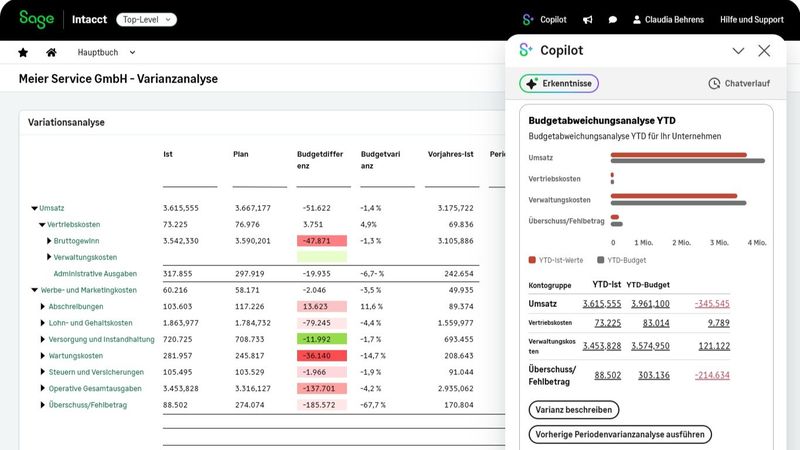Click the YTD-Ist-Werte red legend swatch
Screen dimensions: 800x450
coord(532,260)
